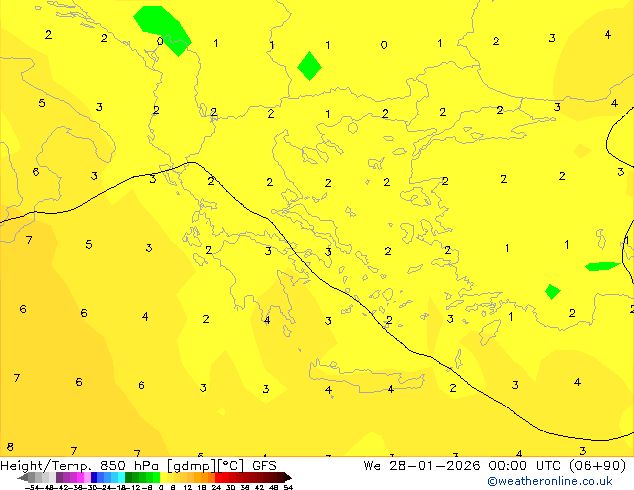Click the 0 value beside the large green patch

[160, 42]
